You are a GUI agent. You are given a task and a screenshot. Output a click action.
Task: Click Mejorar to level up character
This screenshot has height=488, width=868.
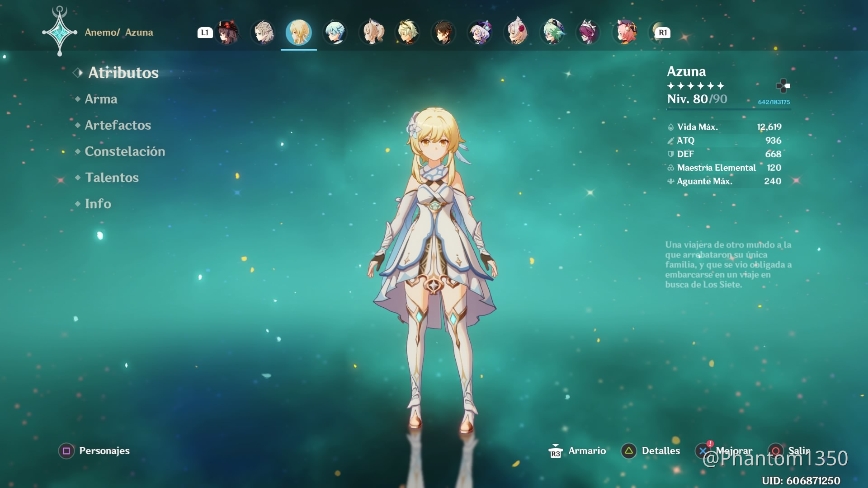(734, 451)
